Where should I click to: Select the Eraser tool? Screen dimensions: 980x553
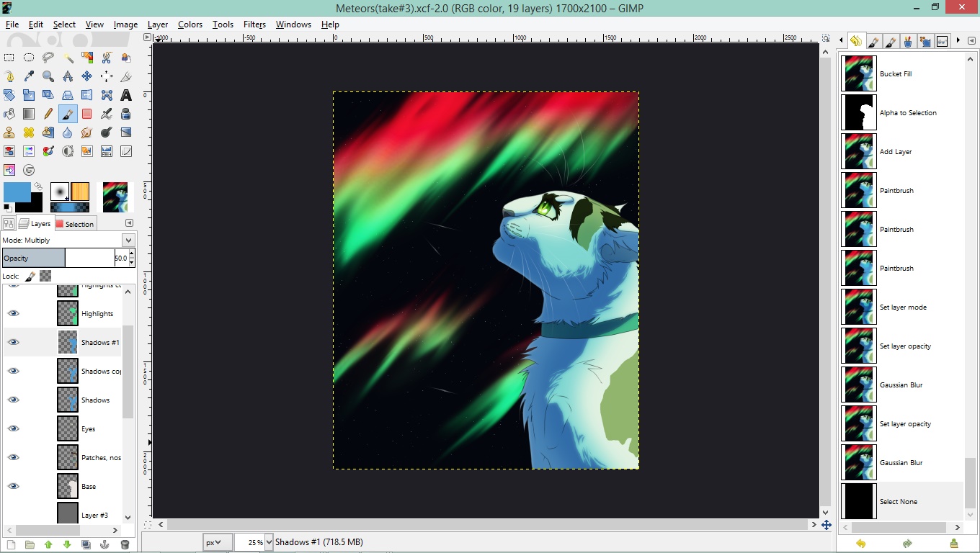pyautogui.click(x=87, y=114)
